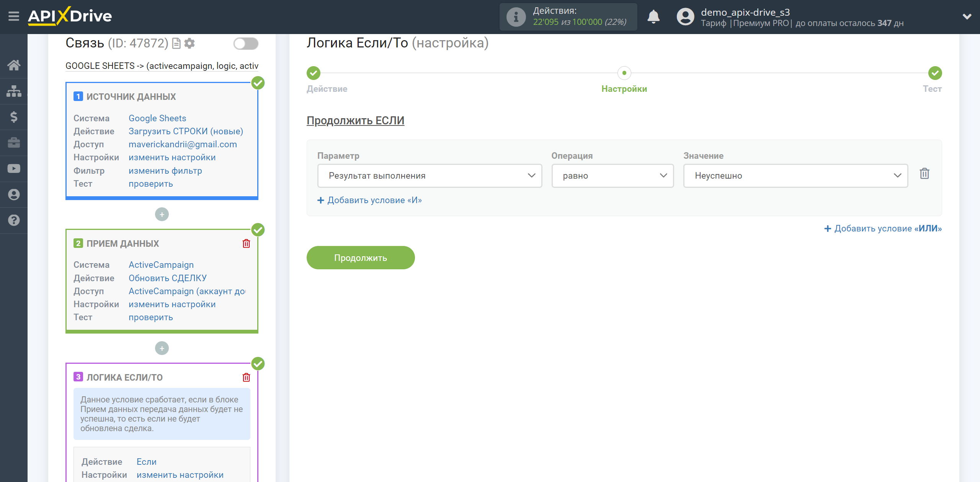Open the Операция dropdown

[612, 176]
